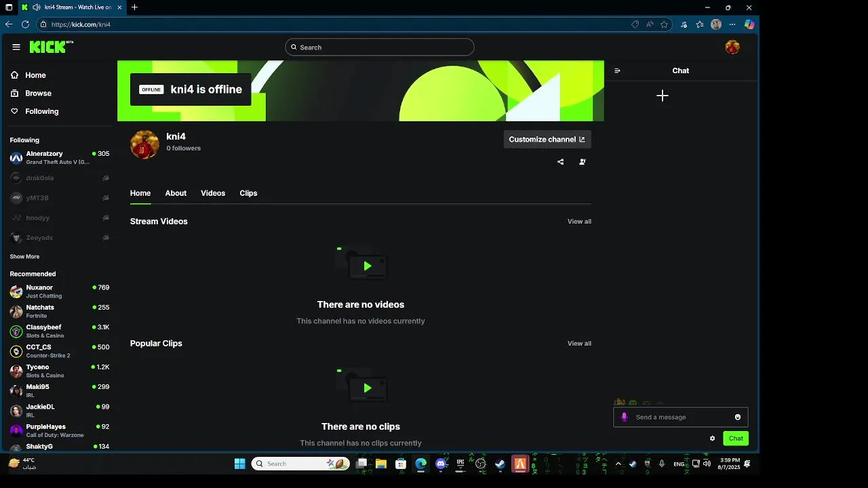The image size is (868, 488).
Task: Open Edge read aloud icon
Action: [650, 24]
